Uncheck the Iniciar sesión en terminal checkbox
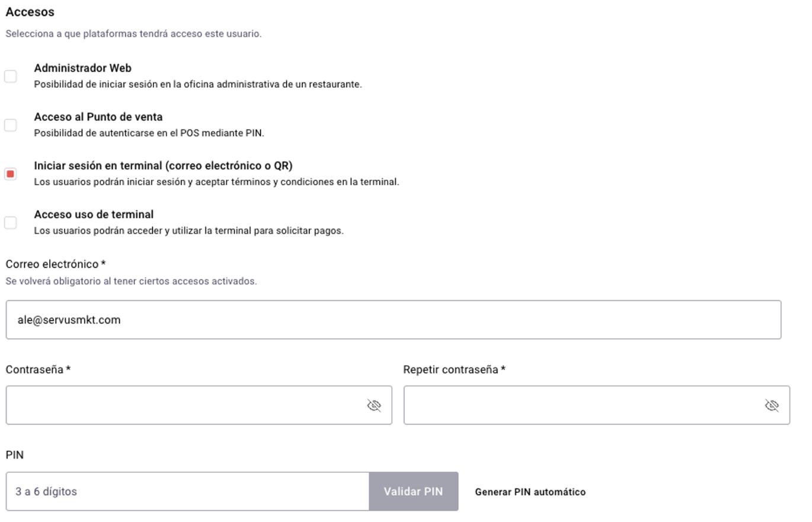Screen dimensions: 812x522 [x=11, y=174]
